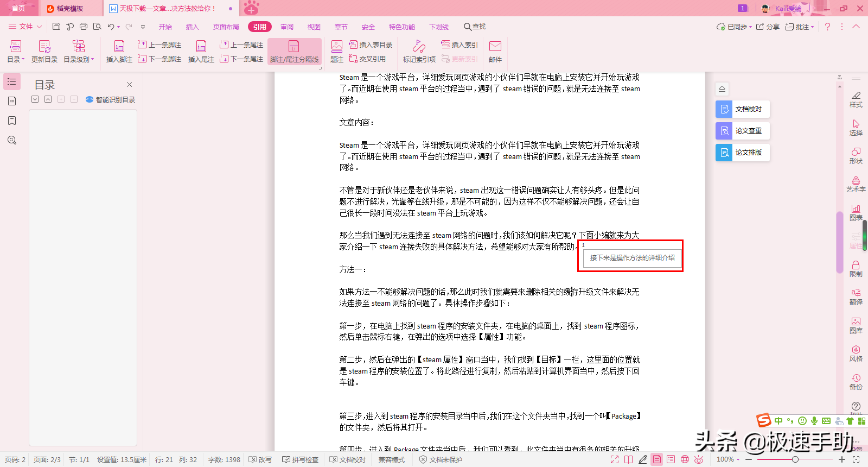868x467 pixels.
Task: Expand the 目录 dropdown in the ribbon
Action: pos(15,59)
